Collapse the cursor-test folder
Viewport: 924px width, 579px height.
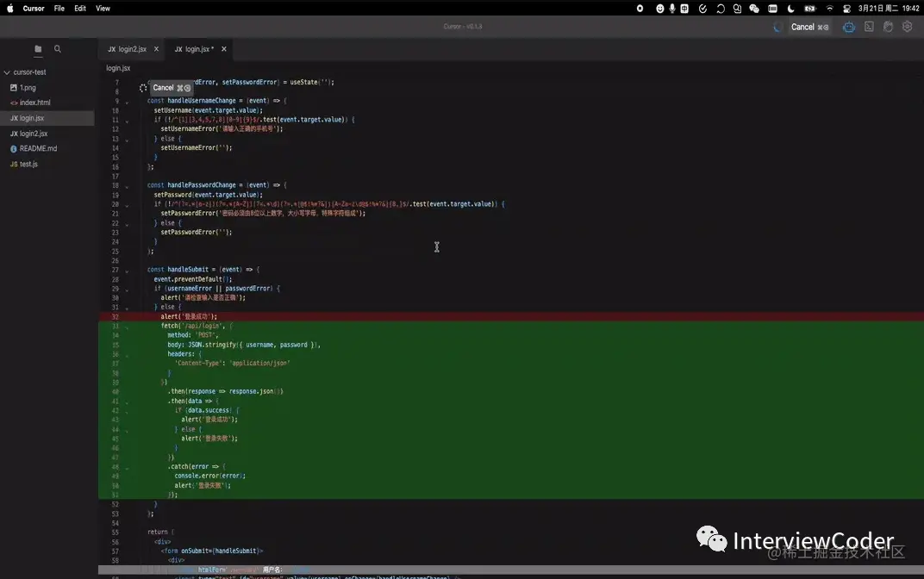click(x=7, y=72)
